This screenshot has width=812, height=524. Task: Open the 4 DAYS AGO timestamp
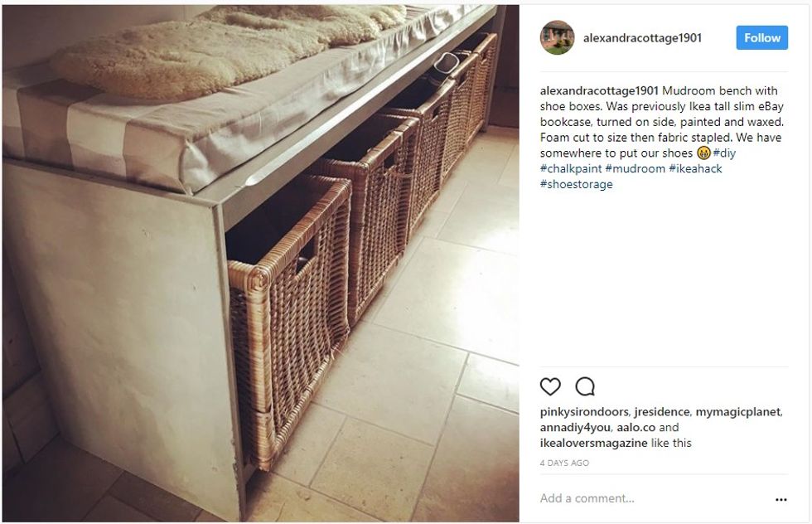click(x=564, y=463)
